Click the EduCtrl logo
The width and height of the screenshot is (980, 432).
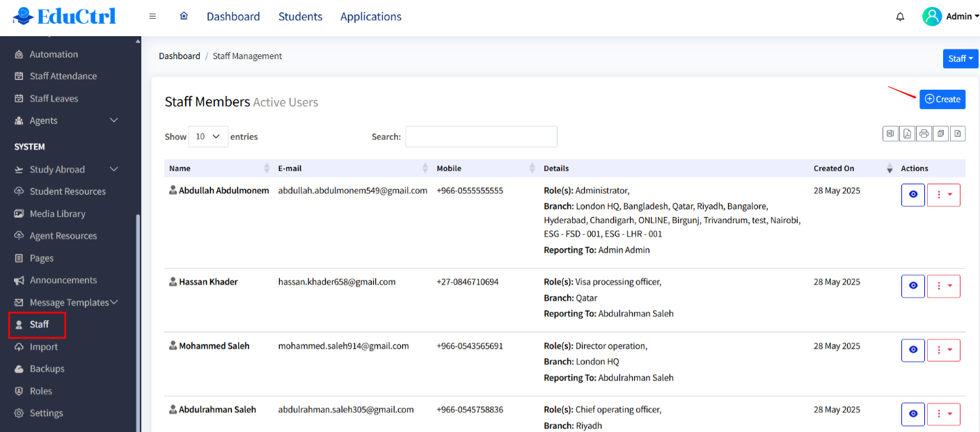65,15
